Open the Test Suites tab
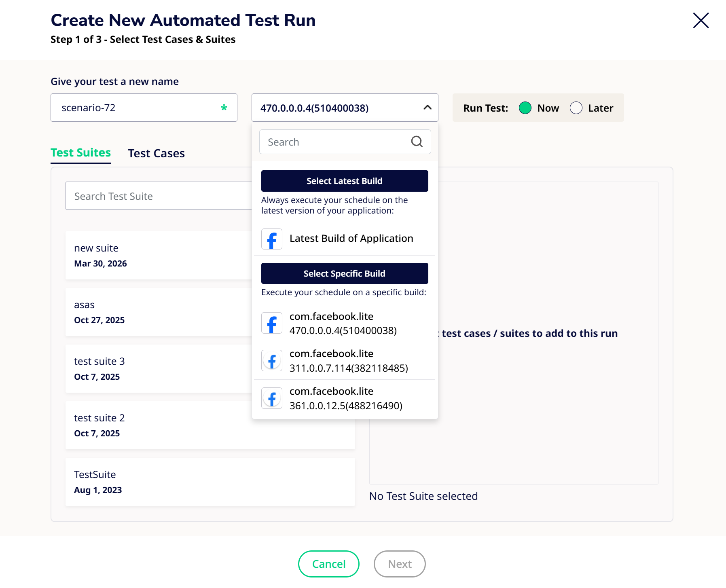The width and height of the screenshot is (726, 588). pyautogui.click(x=80, y=153)
